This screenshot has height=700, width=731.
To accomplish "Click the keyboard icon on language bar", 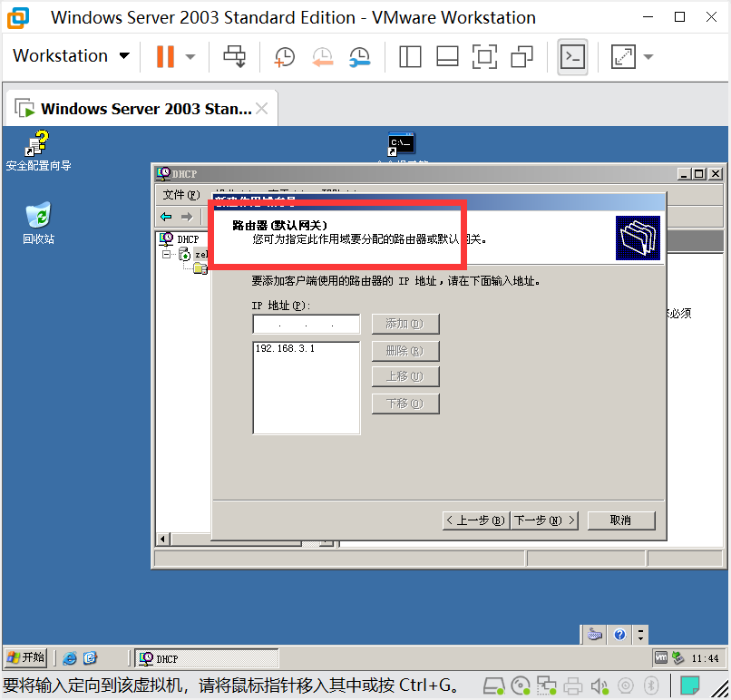I will [x=594, y=635].
